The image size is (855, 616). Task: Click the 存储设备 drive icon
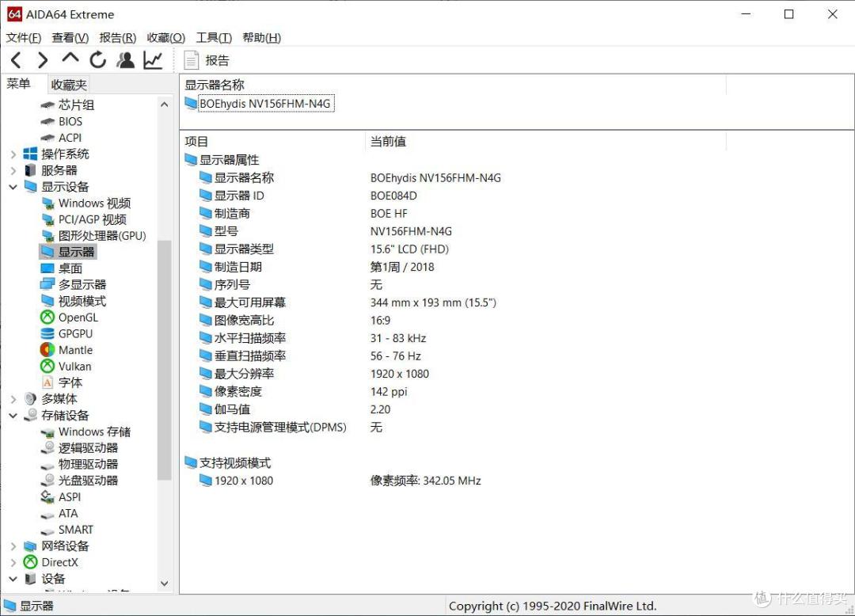(x=31, y=416)
